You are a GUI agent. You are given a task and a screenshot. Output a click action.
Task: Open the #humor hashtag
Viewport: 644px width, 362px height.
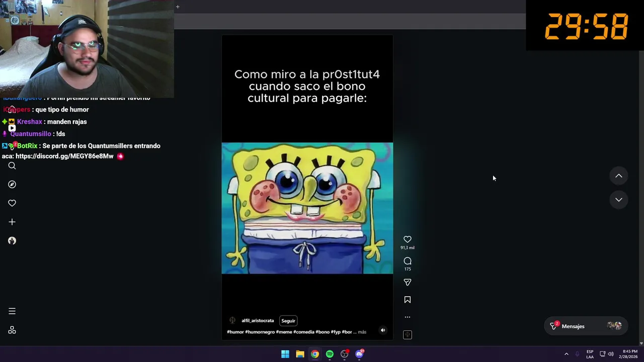(x=235, y=332)
